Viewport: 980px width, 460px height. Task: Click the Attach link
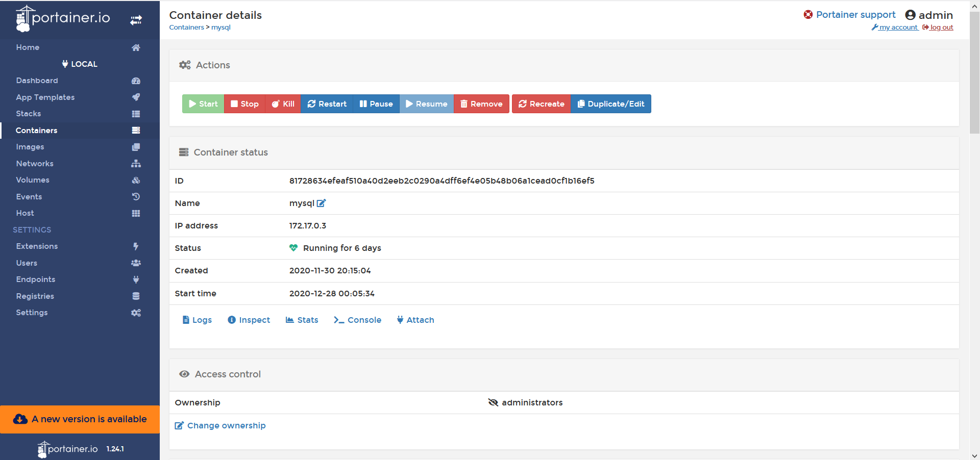point(415,320)
